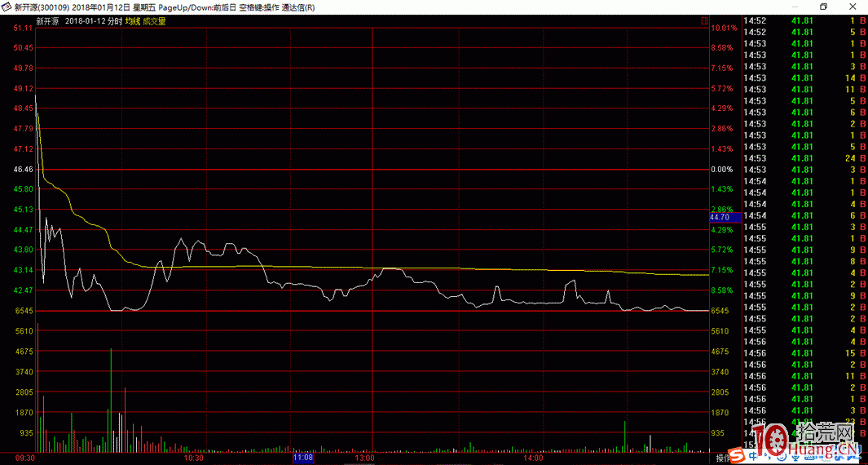The image size is (868, 465).
Task: Click the 09:30 opening time label
Action: click(x=25, y=458)
